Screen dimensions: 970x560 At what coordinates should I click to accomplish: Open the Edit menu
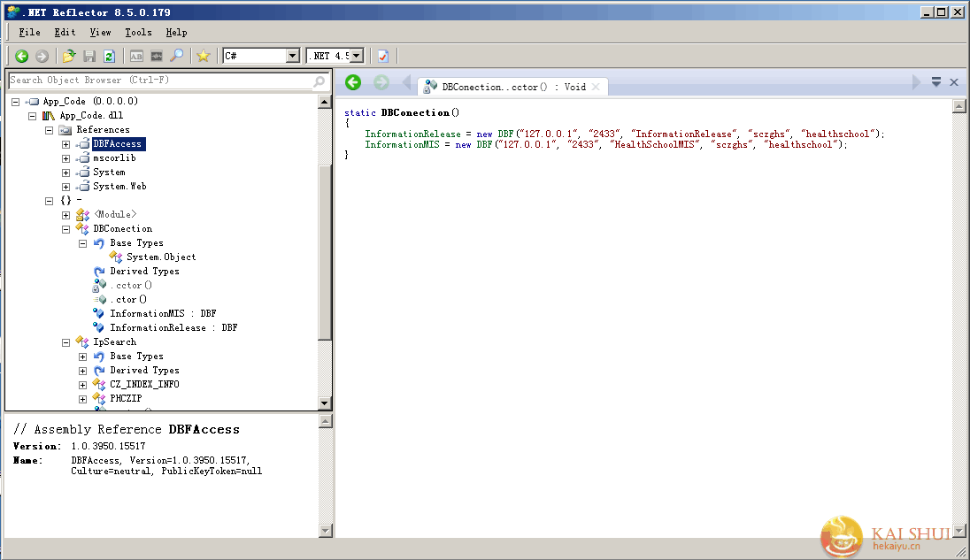[x=65, y=32]
